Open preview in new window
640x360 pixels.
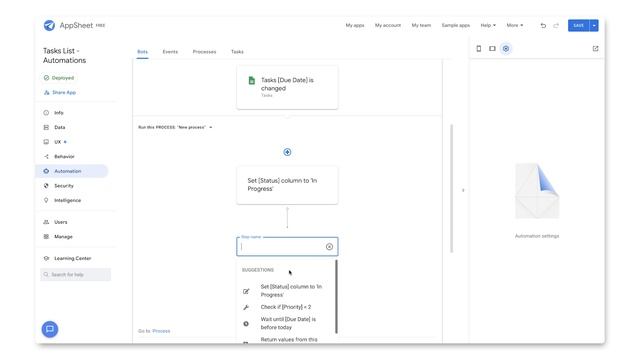596,49
